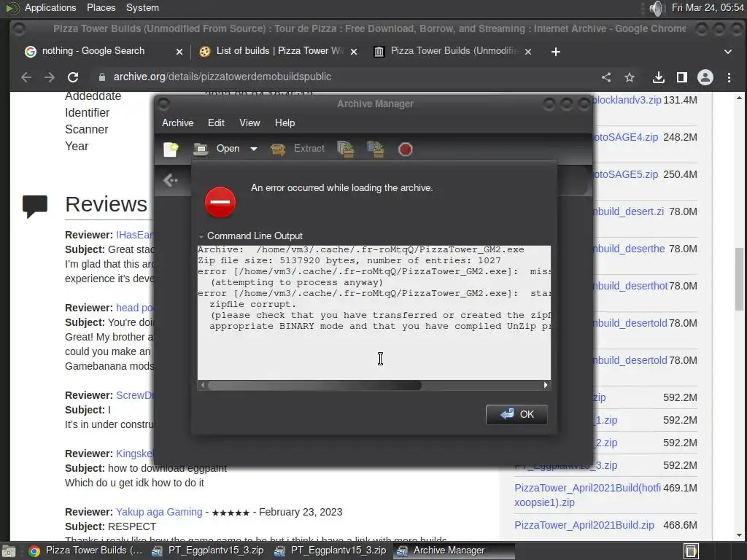Click the Extract toolbar button
The width and height of the screenshot is (747, 560).
click(298, 149)
